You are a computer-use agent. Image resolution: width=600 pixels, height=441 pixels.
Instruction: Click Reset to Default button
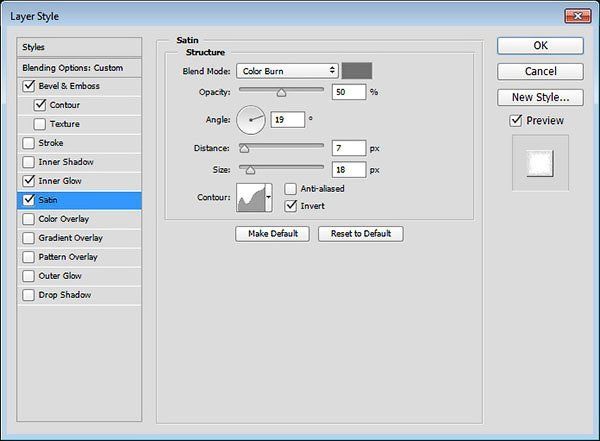[x=360, y=234]
